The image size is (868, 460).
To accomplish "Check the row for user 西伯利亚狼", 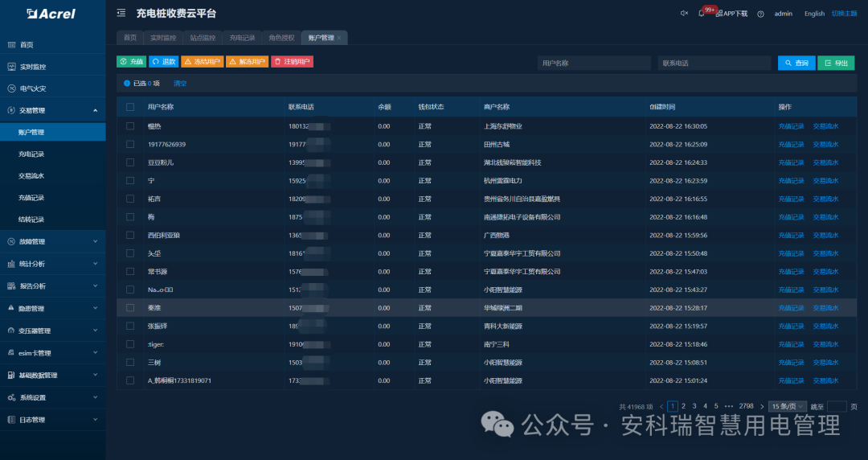I will coord(130,235).
